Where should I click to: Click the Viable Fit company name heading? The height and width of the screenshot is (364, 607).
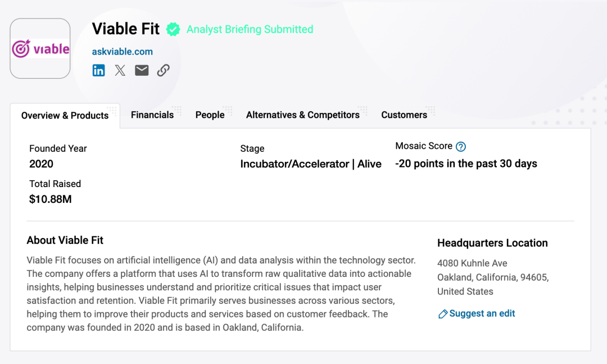pos(126,29)
